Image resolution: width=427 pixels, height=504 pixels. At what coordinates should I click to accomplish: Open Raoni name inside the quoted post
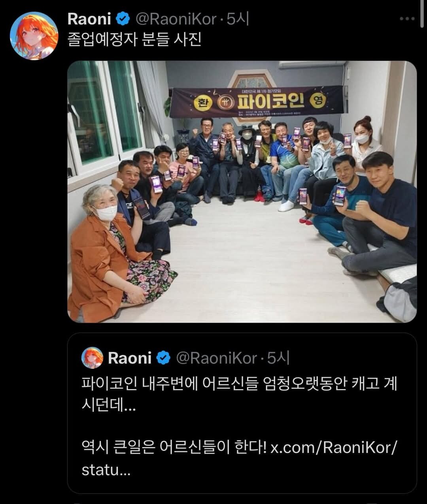pyautogui.click(x=130, y=358)
